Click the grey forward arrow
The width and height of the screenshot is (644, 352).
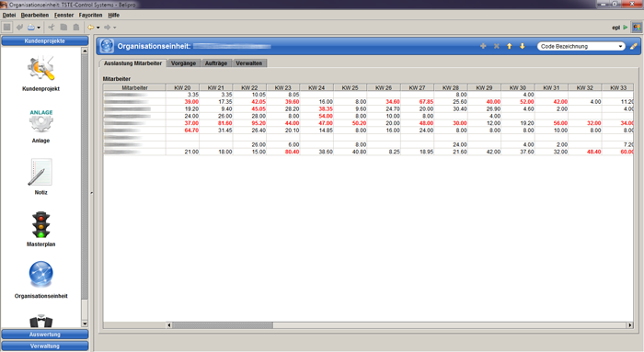point(108,28)
